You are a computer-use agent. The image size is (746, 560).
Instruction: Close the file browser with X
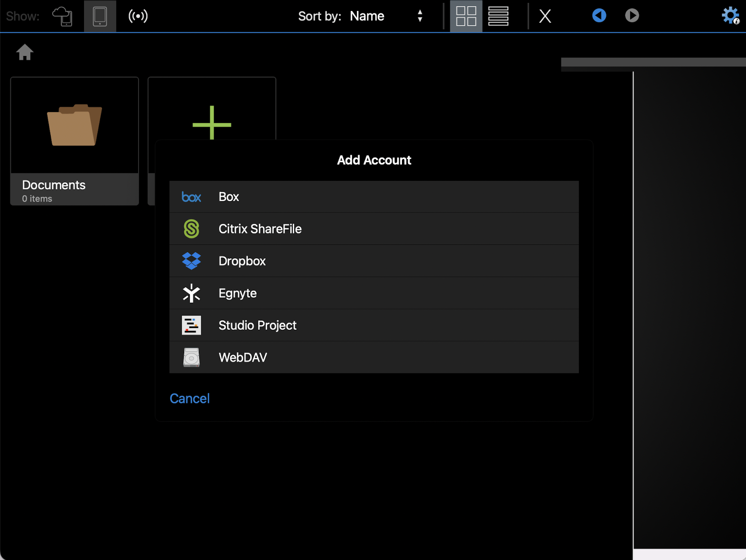545,16
